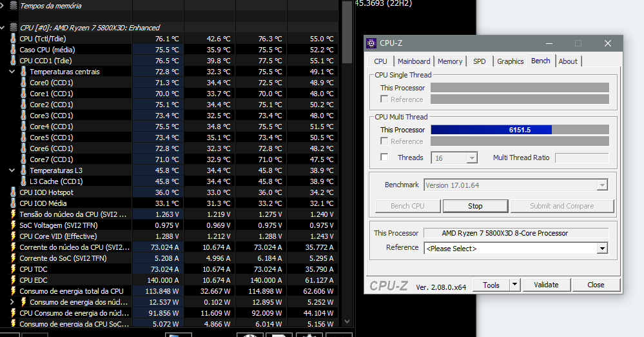The image size is (644, 337).
Task: Select the Core1 (CCD1) sensor row
Action: (169, 94)
